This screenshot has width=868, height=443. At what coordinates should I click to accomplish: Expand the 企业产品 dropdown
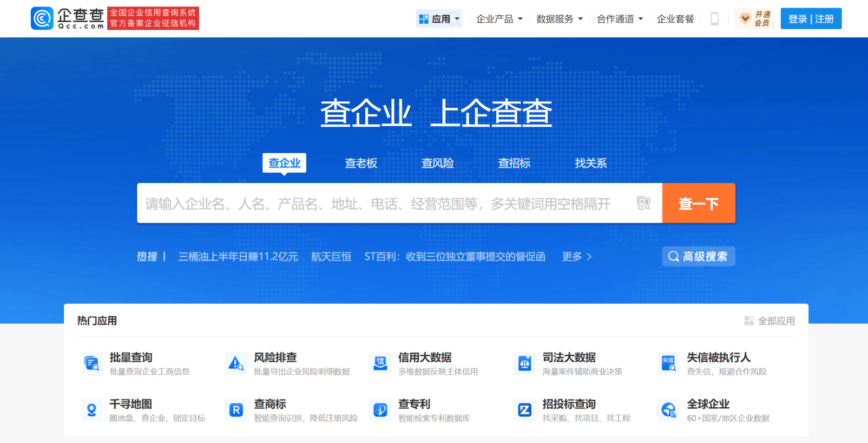click(499, 19)
